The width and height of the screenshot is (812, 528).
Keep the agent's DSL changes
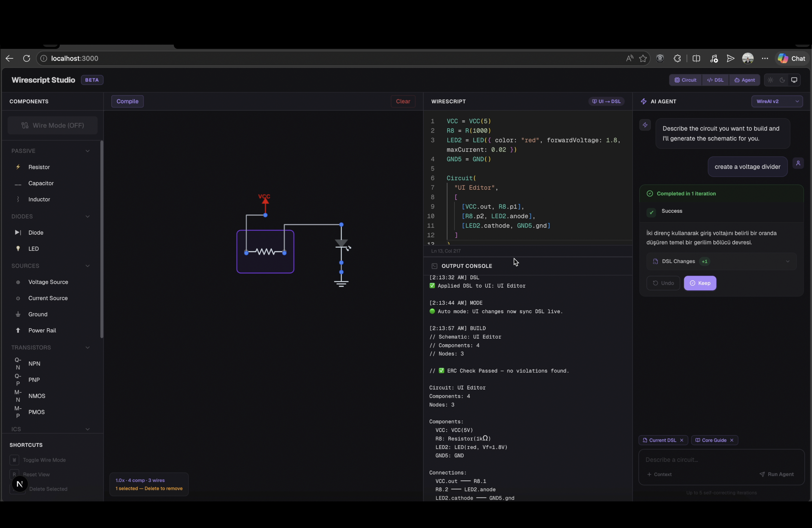coord(700,283)
